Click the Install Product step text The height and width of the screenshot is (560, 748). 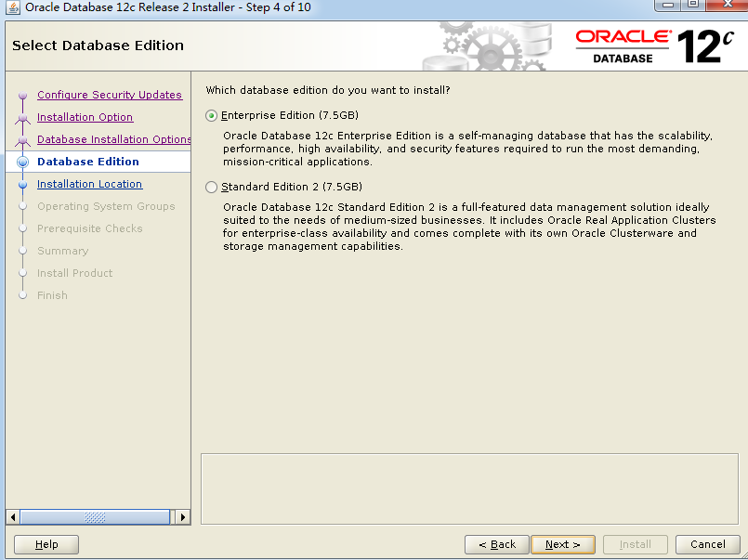(75, 273)
